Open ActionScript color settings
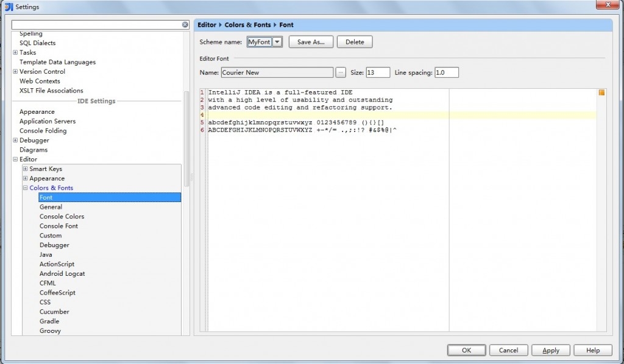Screen dimensions: 624x364 pyautogui.click(x=57, y=264)
